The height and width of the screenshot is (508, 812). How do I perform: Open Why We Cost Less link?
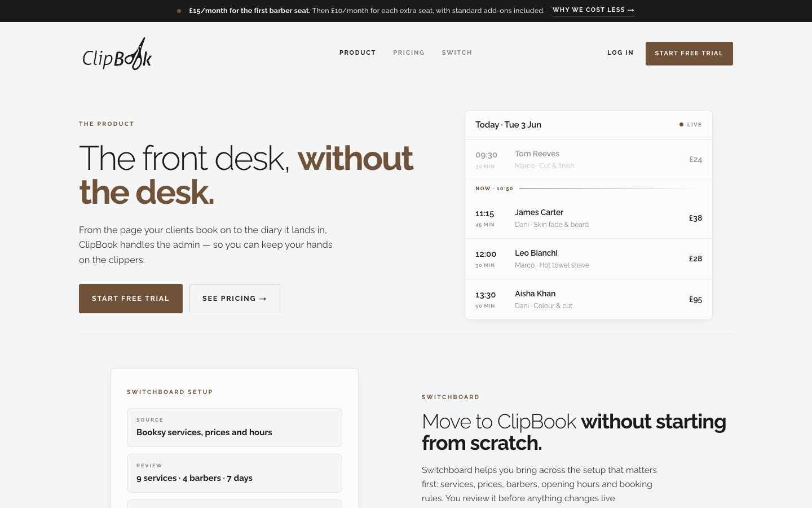coord(593,10)
